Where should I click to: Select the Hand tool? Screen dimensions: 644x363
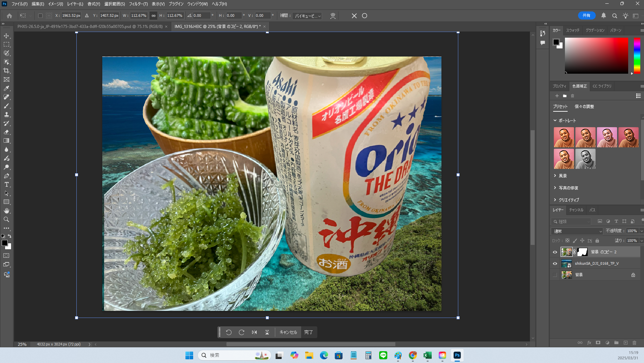[6, 211]
